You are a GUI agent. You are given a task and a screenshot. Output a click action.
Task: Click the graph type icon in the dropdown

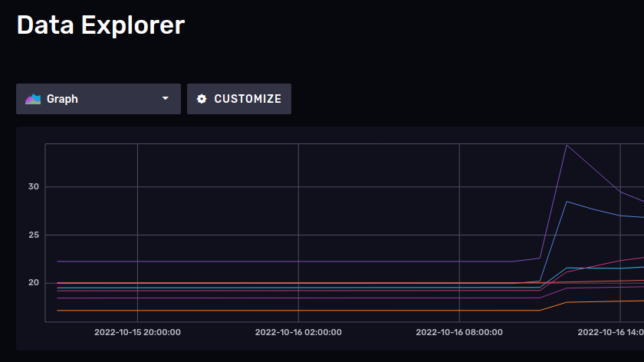(33, 99)
